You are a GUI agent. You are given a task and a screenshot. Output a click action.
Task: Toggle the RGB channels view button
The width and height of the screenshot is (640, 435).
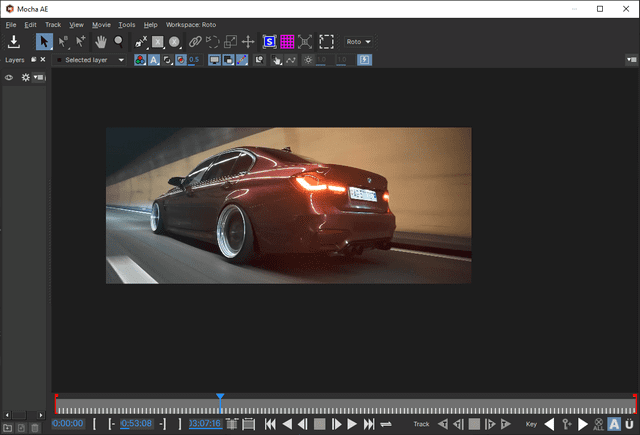(140, 60)
